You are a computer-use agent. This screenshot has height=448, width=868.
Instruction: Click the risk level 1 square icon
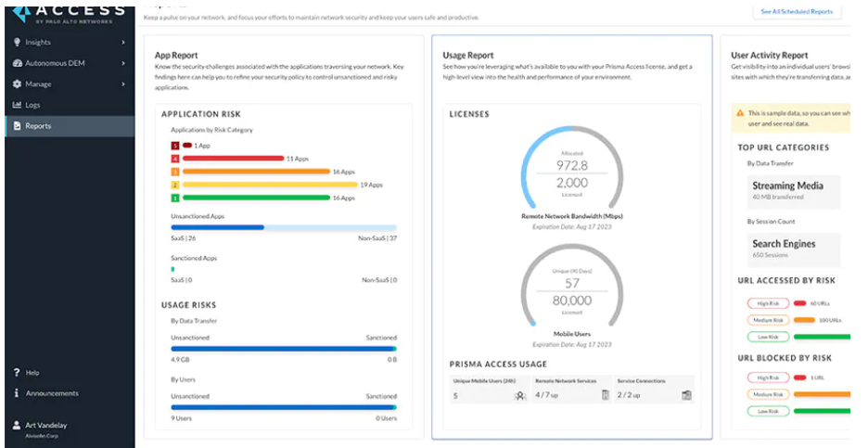pos(175,198)
